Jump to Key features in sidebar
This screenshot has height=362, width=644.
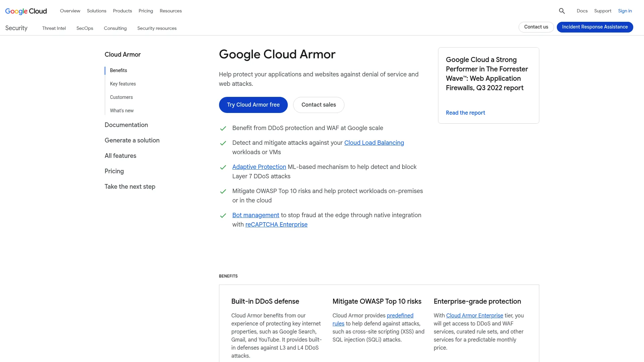point(123,84)
